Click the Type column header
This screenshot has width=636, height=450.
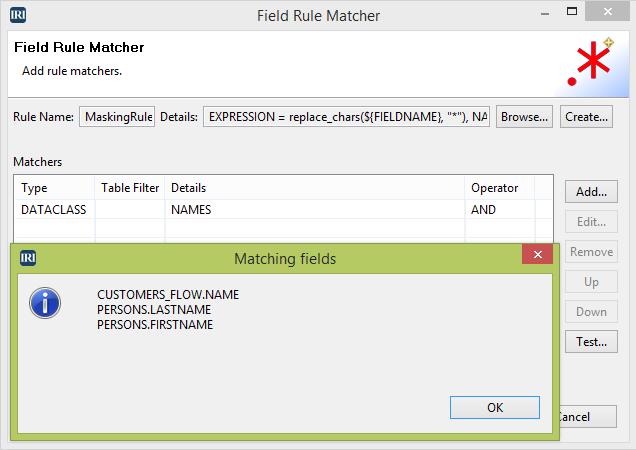34,188
